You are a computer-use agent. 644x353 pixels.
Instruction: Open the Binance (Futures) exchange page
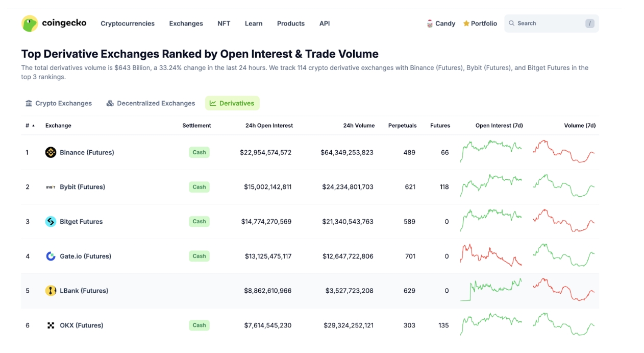click(x=87, y=152)
